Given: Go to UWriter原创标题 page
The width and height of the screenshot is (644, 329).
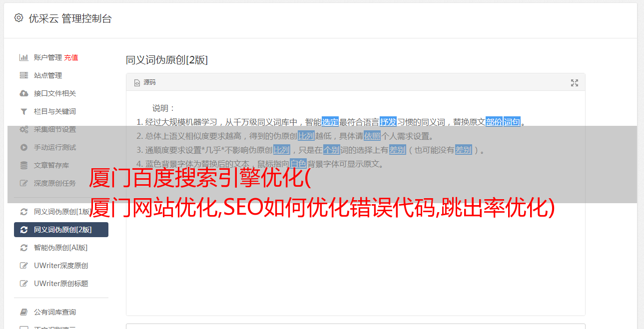Looking at the screenshot, I should tap(61, 284).
